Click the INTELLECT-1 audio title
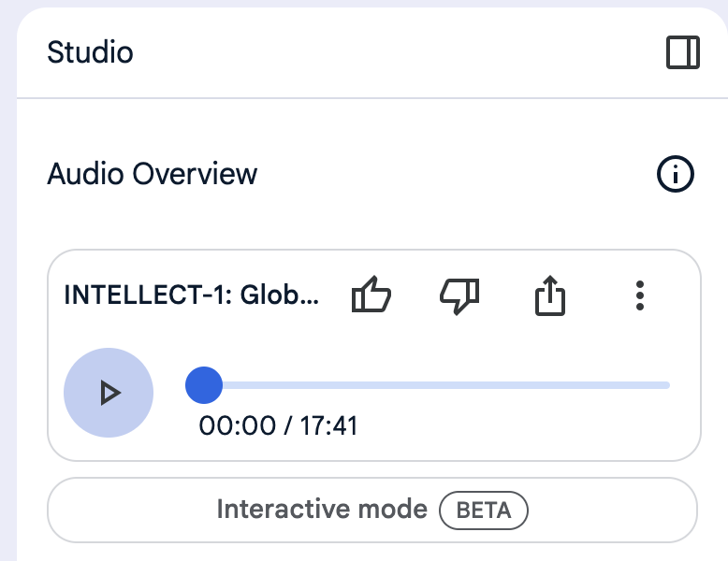728x561 pixels. 192,296
